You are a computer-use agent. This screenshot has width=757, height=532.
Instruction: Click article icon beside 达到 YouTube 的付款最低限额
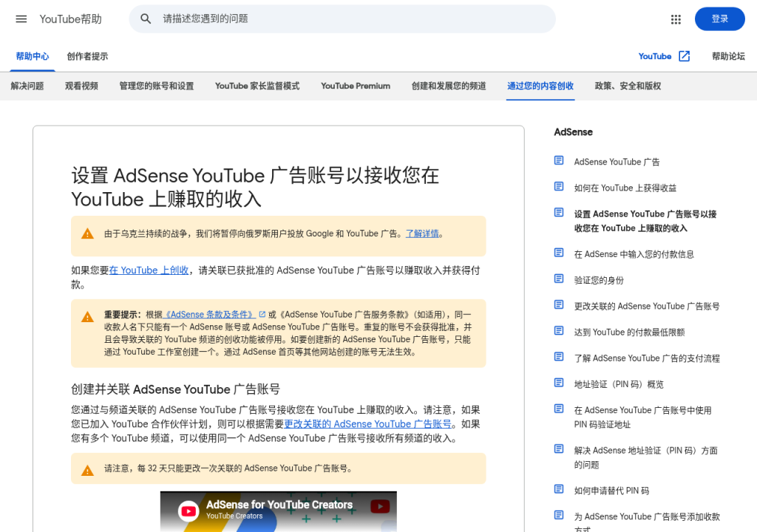pos(559,331)
